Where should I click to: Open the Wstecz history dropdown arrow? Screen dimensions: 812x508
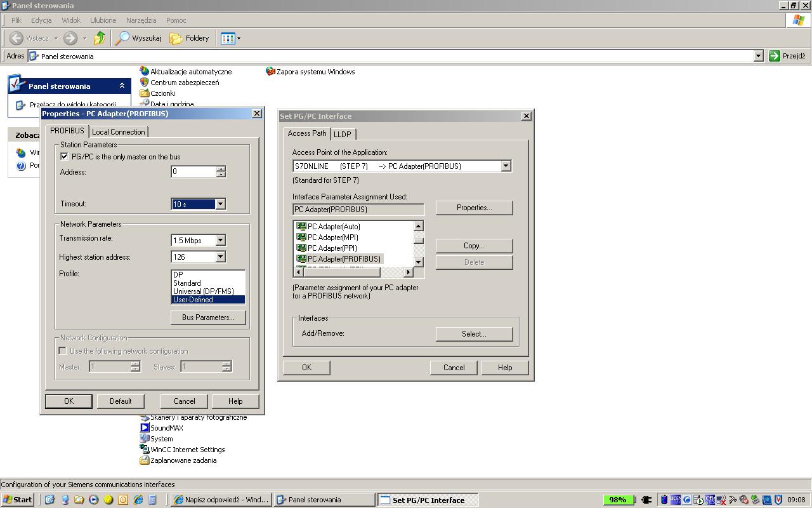[x=56, y=38]
